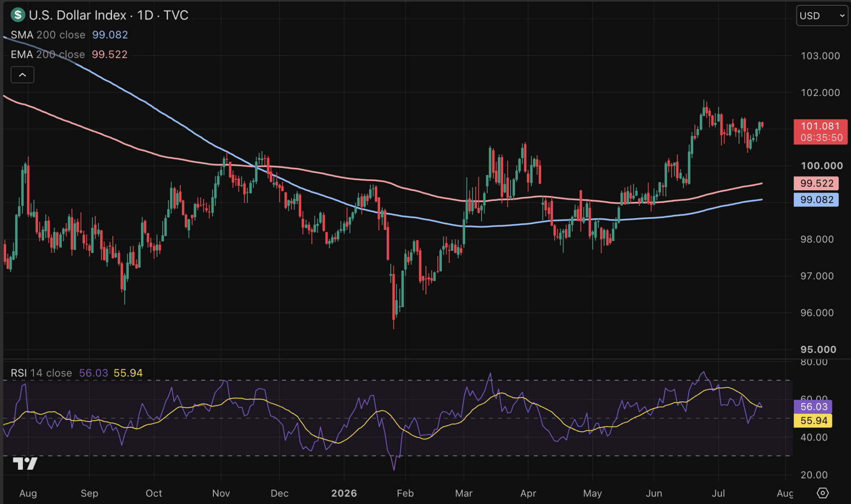Click the Jul time axis label

coord(719,493)
